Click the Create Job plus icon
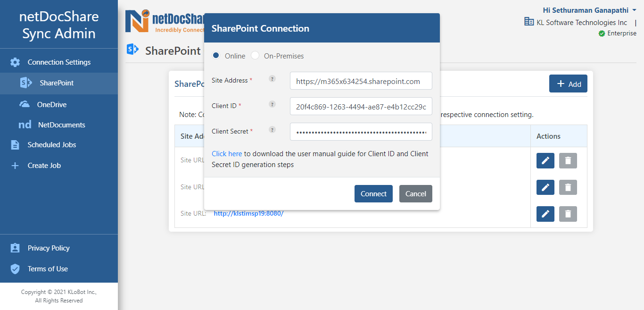 click(x=15, y=166)
